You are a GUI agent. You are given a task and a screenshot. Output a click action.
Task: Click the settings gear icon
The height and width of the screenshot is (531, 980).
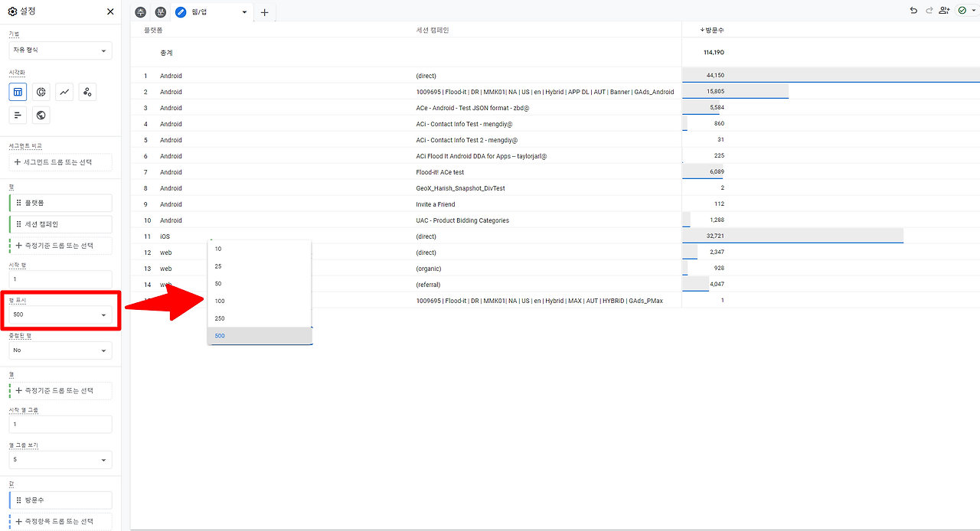pyautogui.click(x=12, y=11)
